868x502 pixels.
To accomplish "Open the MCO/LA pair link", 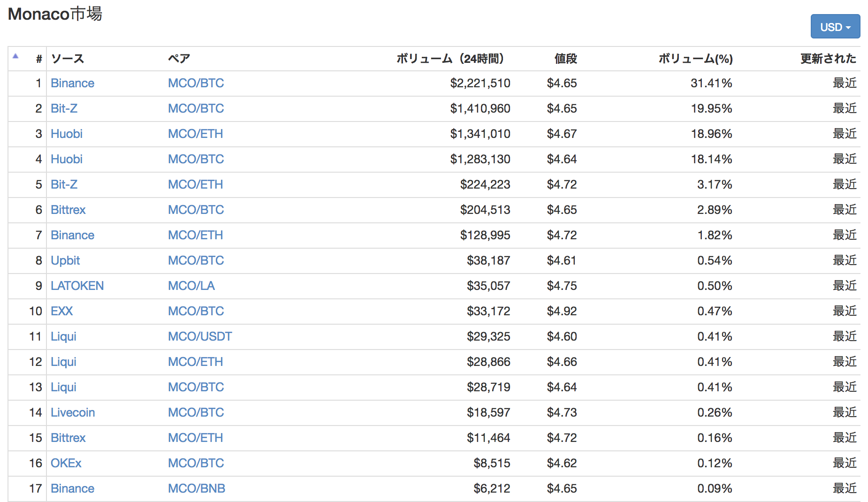I will click(x=191, y=286).
